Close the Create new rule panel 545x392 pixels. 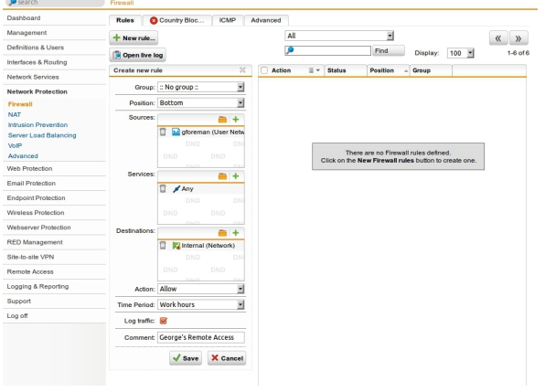(242, 70)
